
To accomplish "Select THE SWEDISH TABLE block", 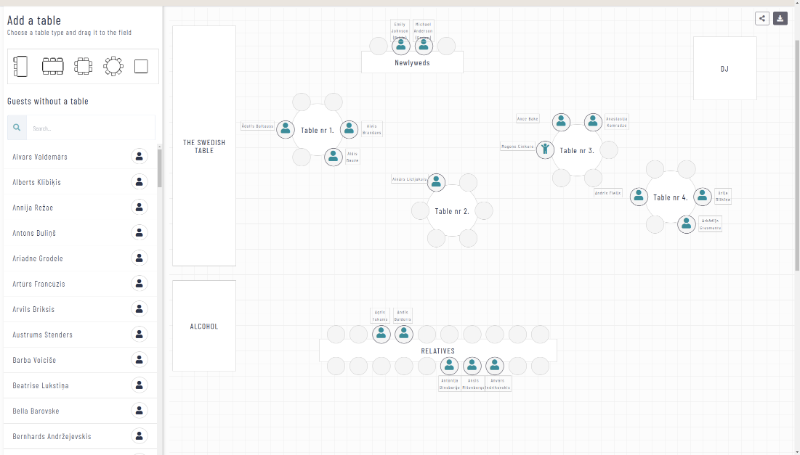I will (204, 145).
